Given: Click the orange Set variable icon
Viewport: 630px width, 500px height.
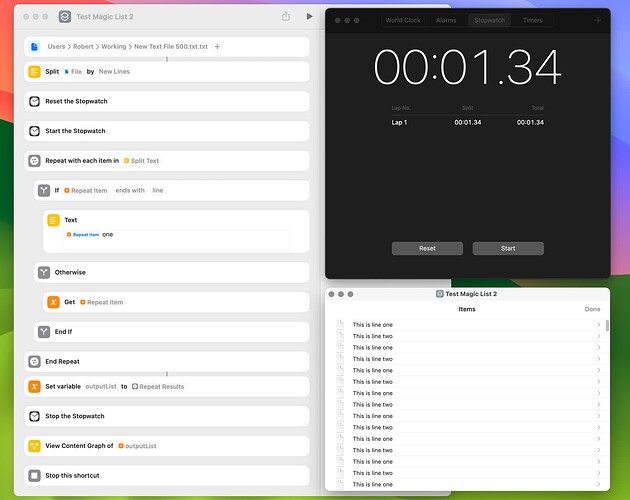Looking at the screenshot, I should pos(35,386).
